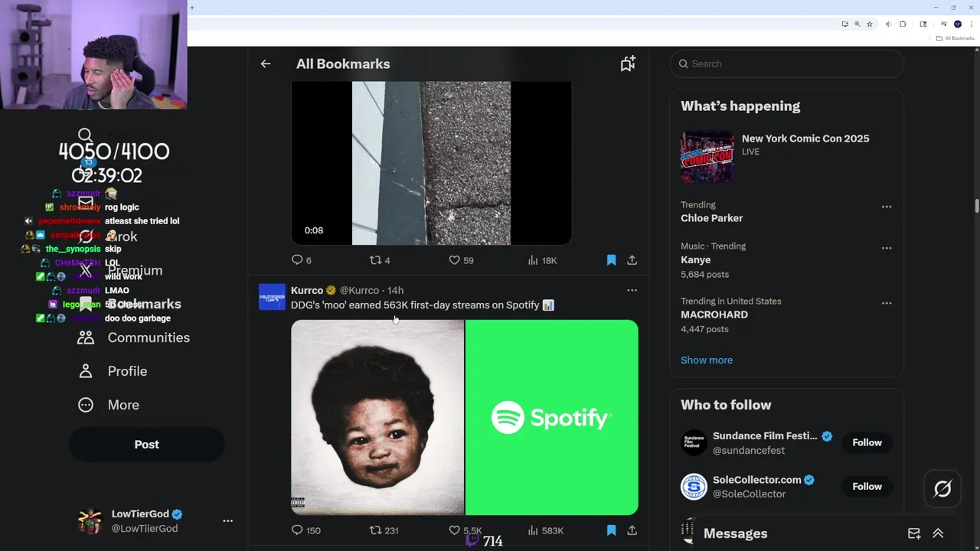Open Kurrco username link
The image size is (980, 551).
[359, 290]
